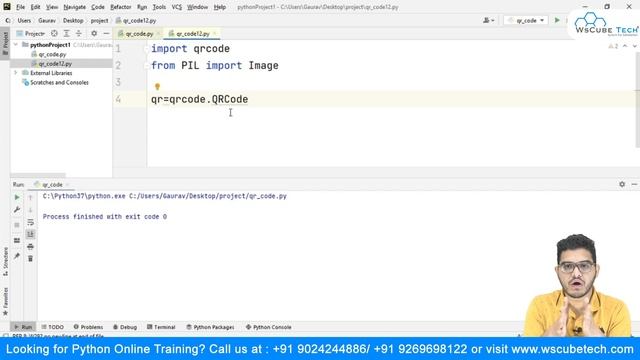Select qr_code.py in project tree
The height and width of the screenshot is (360, 640).
[x=49, y=54]
